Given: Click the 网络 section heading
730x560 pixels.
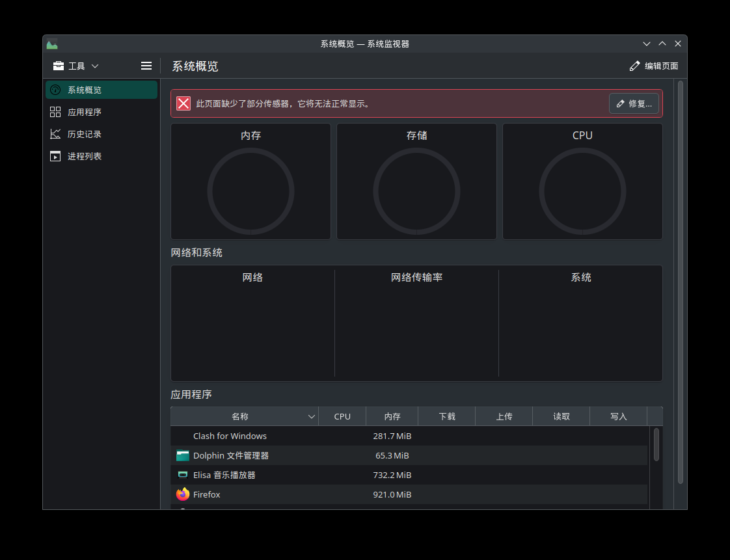Looking at the screenshot, I should click(x=253, y=278).
